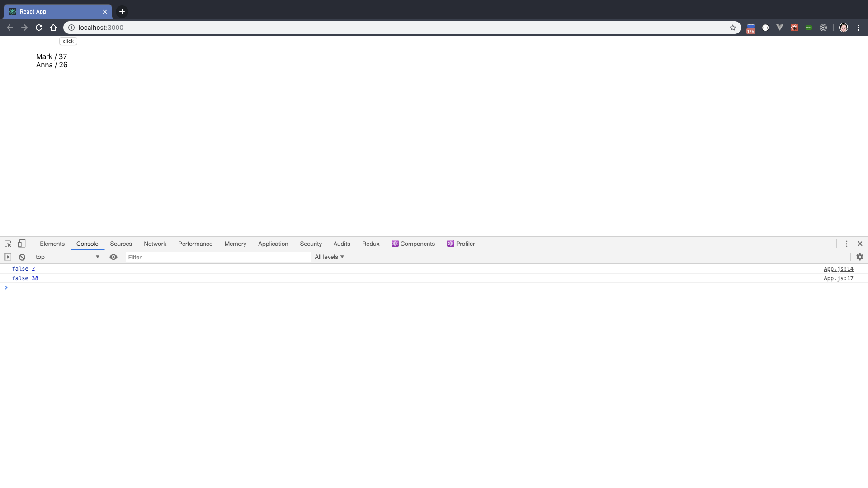Focus the console Filter field
The width and height of the screenshot is (868, 488).
pos(218,257)
